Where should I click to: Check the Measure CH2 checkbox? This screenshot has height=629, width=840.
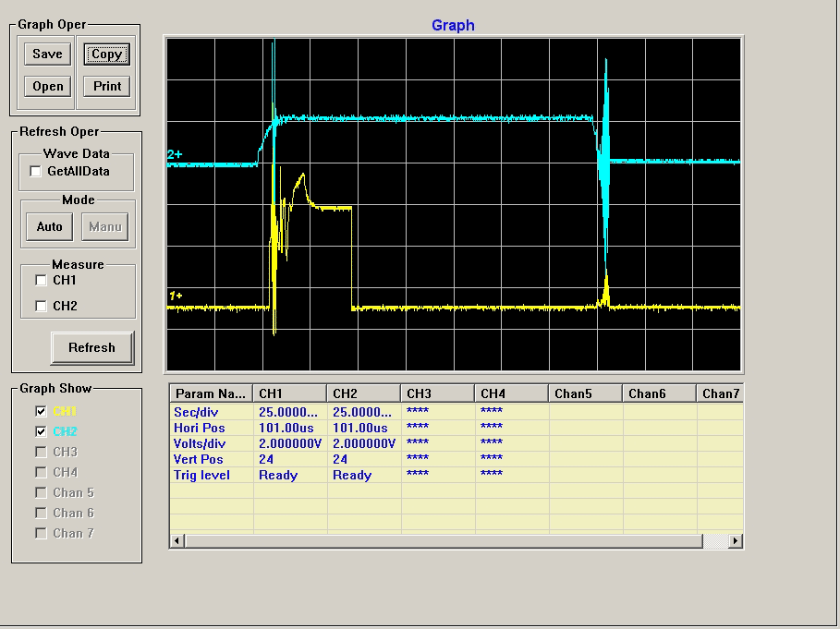(41, 306)
